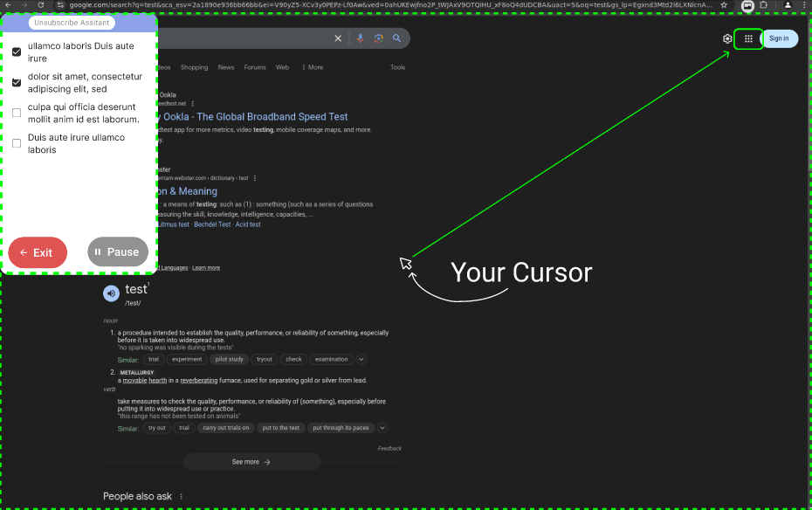Expand more noun synonyms after 'examination'
The image size is (812, 510).
click(x=361, y=359)
